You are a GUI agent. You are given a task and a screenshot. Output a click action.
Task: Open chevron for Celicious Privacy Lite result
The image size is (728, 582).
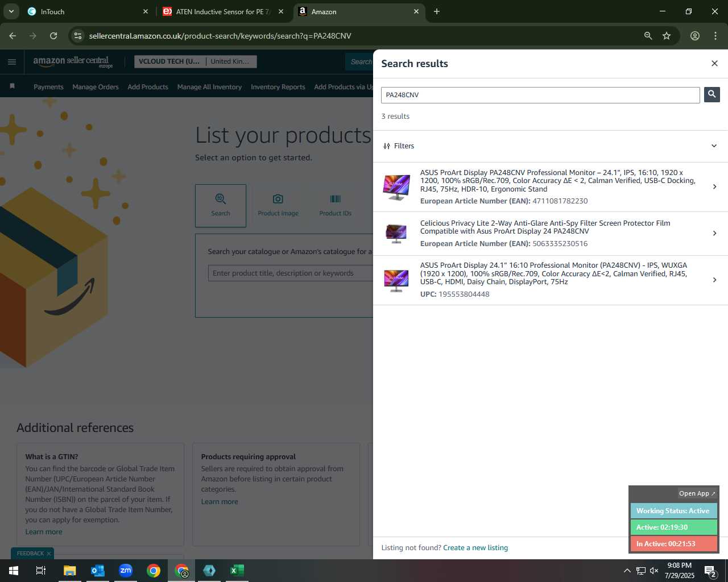(x=715, y=233)
